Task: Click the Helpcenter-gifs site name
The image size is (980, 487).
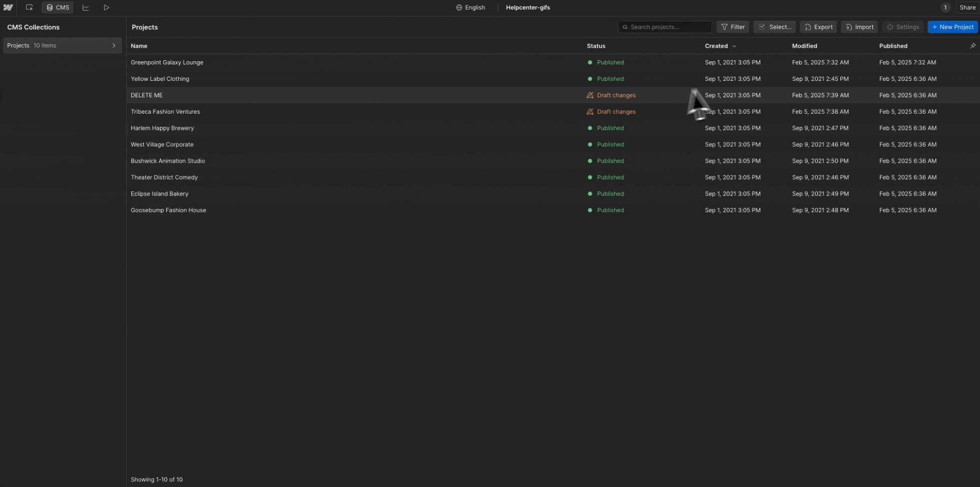Action: click(x=528, y=7)
